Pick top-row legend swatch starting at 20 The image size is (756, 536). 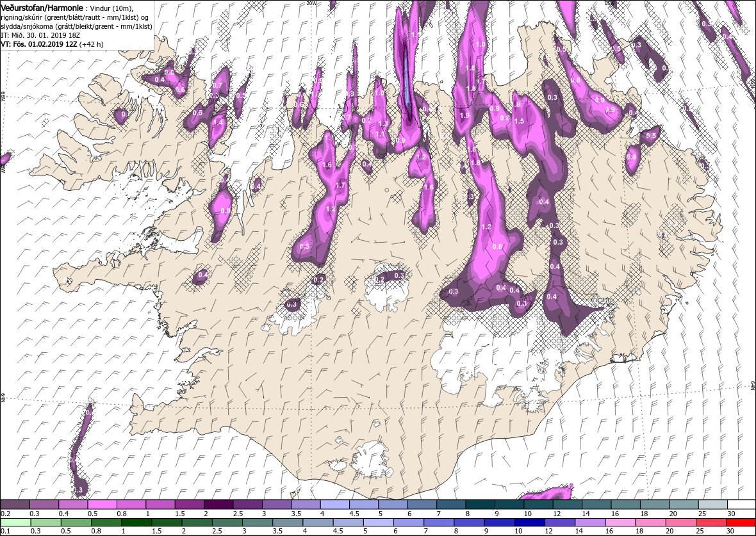point(683,504)
